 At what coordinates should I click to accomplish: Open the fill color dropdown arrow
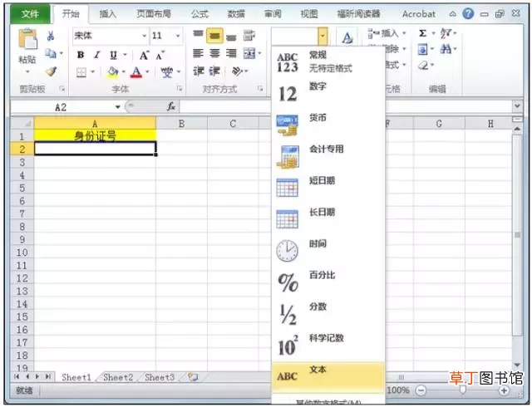click(124, 72)
